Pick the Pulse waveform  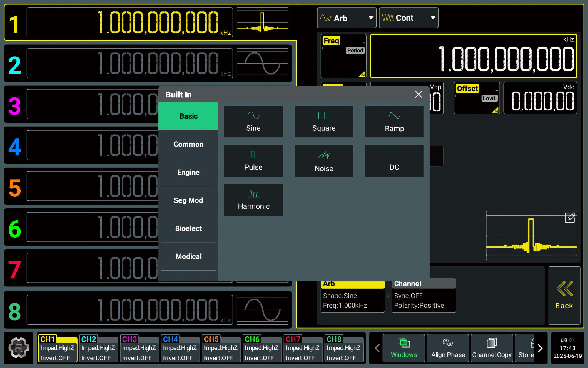(253, 161)
